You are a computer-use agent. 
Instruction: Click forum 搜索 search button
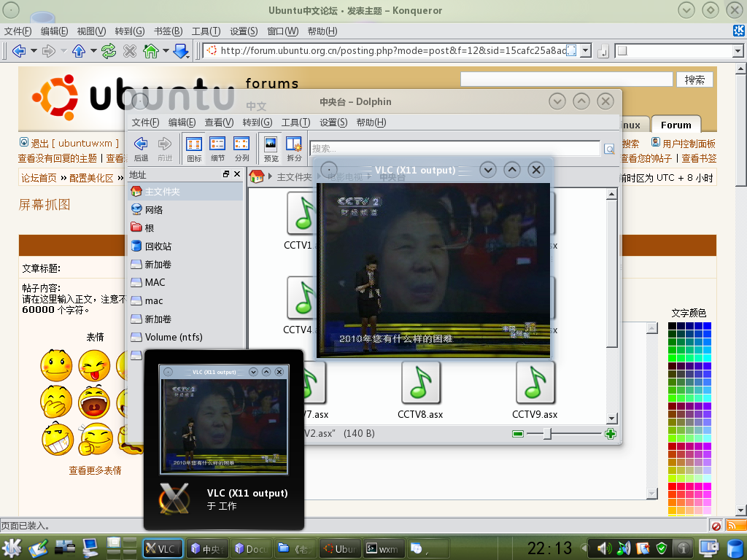[694, 80]
